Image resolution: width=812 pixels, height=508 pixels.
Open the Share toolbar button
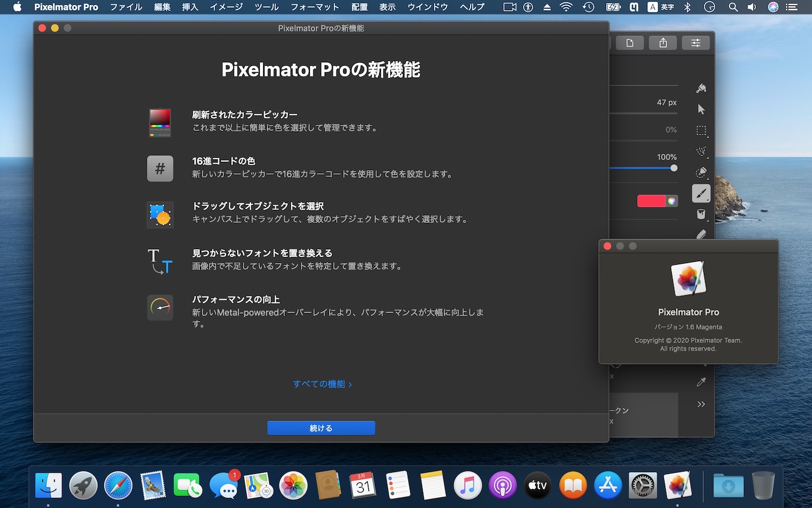point(663,42)
